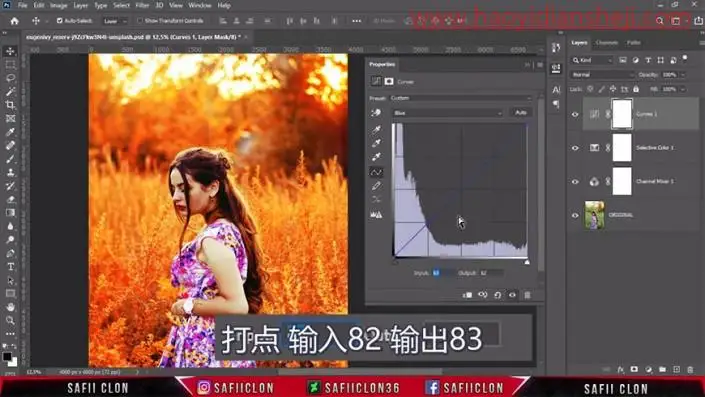Open the Image menu
The height and width of the screenshot is (397, 705).
tap(58, 5)
